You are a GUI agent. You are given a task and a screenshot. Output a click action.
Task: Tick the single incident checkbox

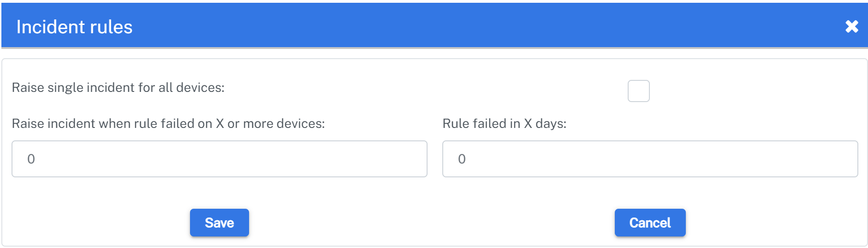[x=638, y=91]
